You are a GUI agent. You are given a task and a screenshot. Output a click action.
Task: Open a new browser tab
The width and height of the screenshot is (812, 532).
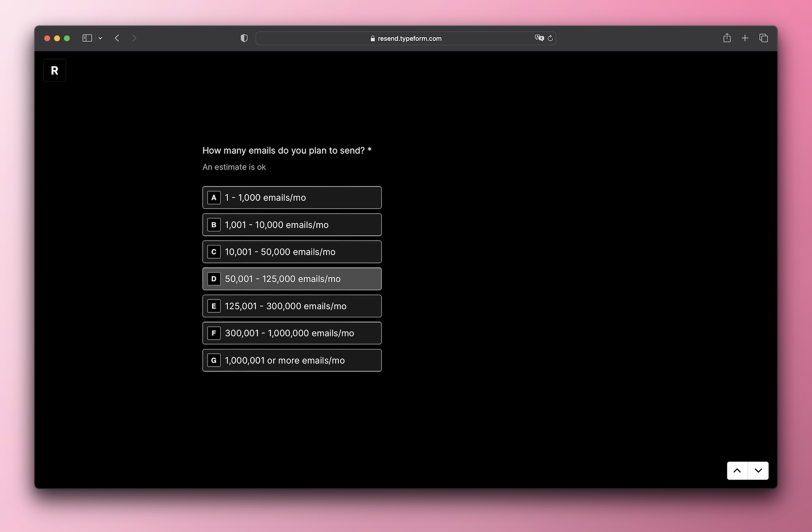(x=745, y=38)
